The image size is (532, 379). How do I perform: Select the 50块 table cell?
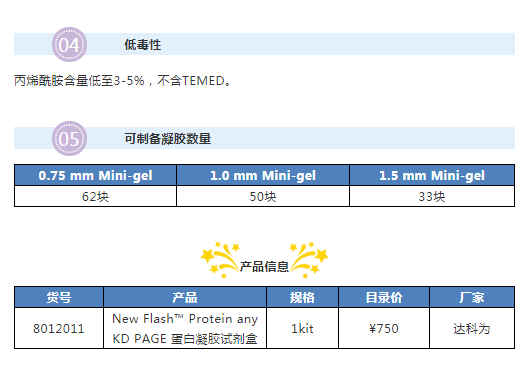263,196
